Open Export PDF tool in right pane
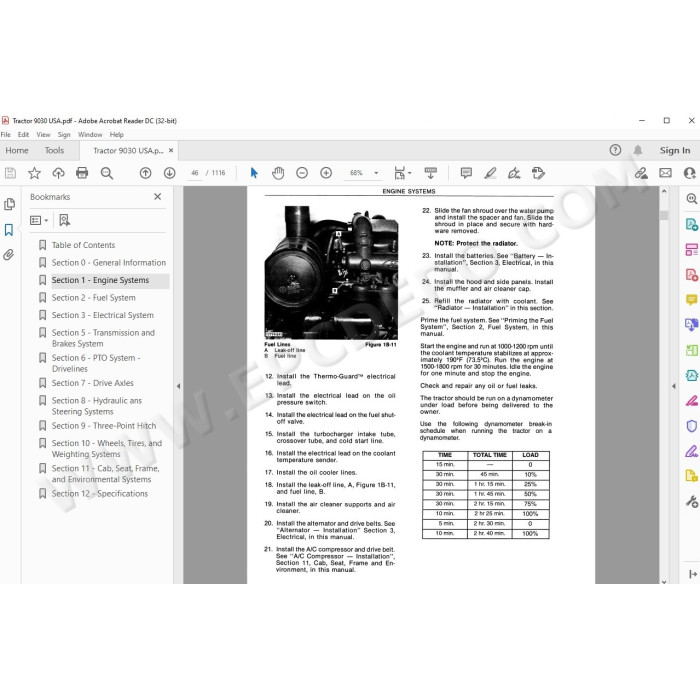 [692, 224]
